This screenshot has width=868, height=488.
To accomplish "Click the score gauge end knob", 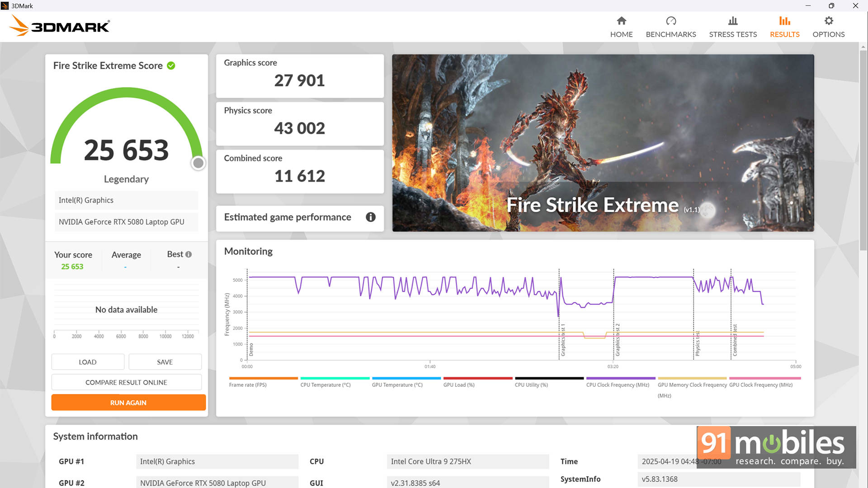I will pyautogui.click(x=198, y=163).
